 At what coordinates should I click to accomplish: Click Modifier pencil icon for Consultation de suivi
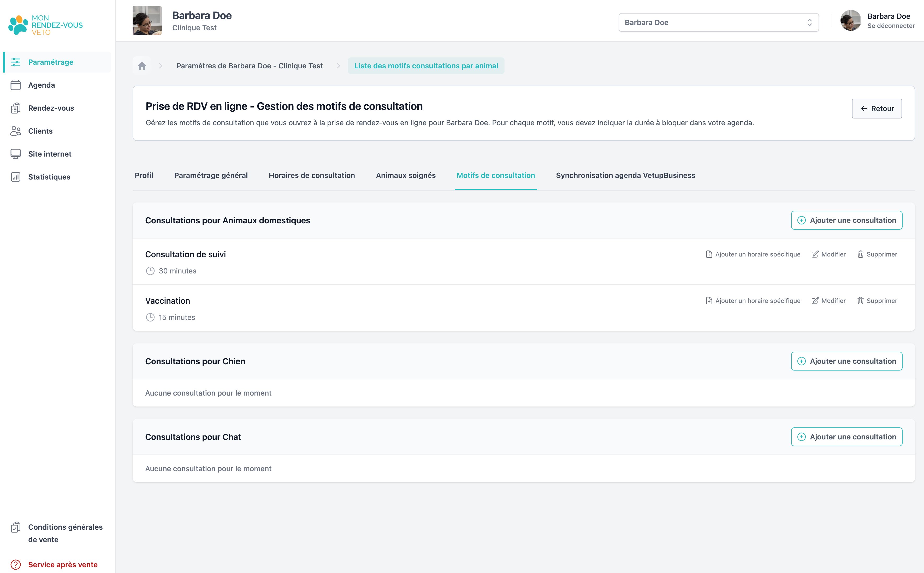pos(815,254)
